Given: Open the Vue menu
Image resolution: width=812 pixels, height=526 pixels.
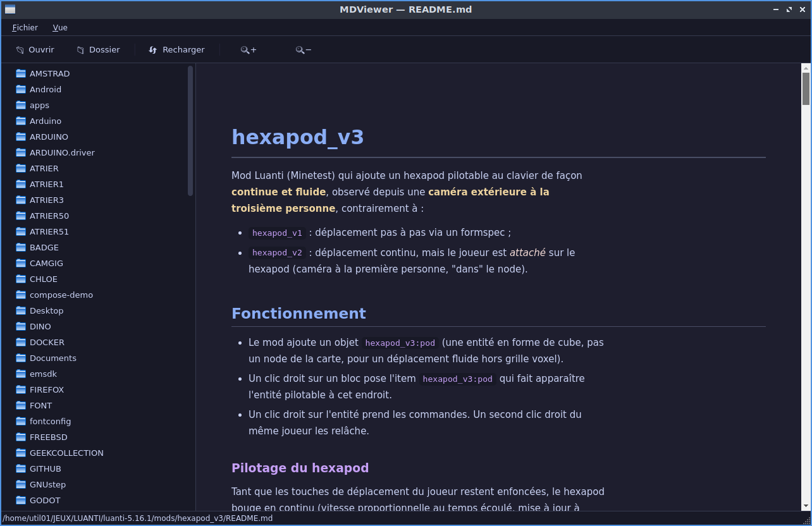Looking at the screenshot, I should [x=60, y=28].
